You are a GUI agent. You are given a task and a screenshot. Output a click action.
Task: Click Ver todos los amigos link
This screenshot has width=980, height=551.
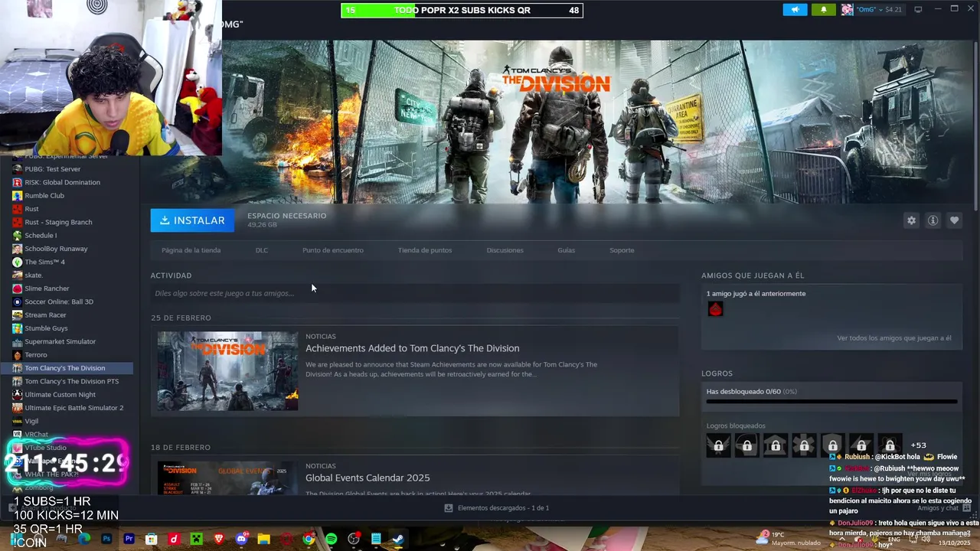(894, 338)
